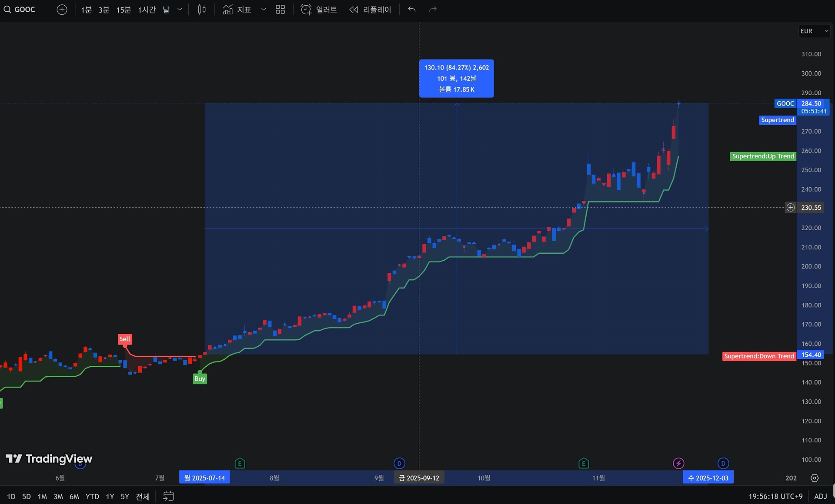Click the earnings E marker near August
The width and height of the screenshot is (835, 504).
click(x=240, y=464)
